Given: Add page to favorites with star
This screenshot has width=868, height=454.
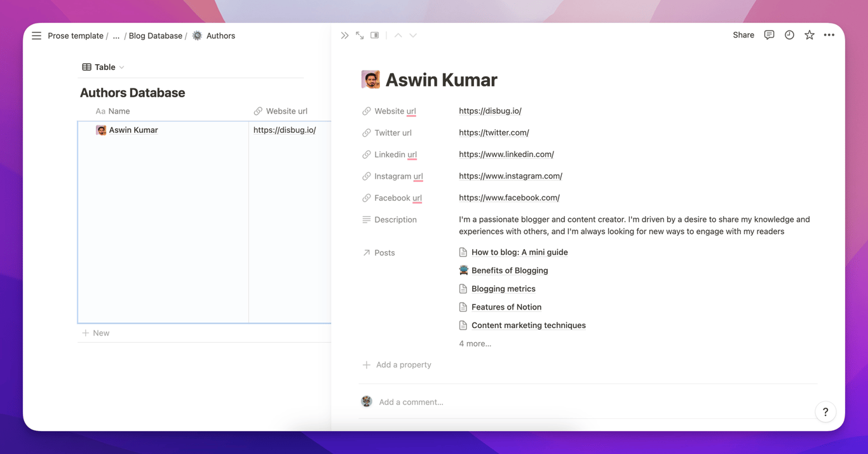Looking at the screenshot, I should pos(809,35).
